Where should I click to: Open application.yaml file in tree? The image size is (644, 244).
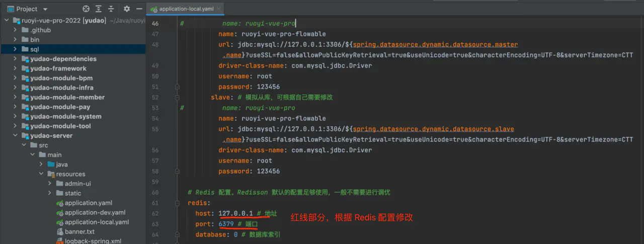click(x=88, y=203)
